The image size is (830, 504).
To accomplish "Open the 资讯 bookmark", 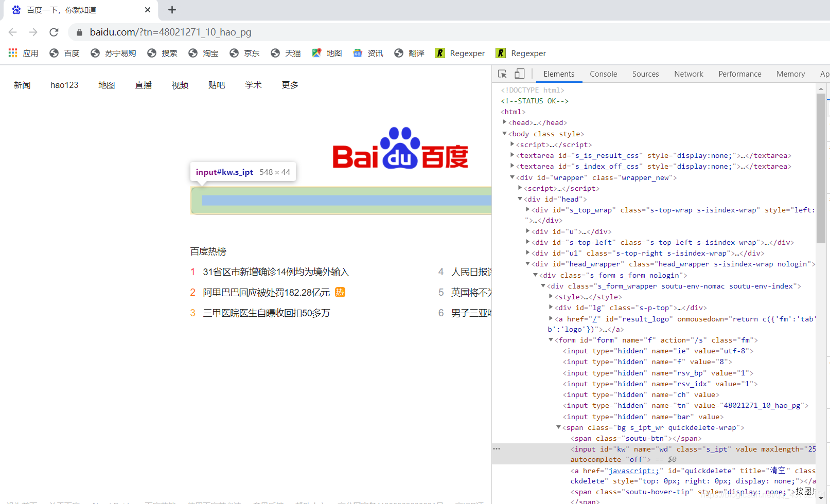I will [368, 53].
